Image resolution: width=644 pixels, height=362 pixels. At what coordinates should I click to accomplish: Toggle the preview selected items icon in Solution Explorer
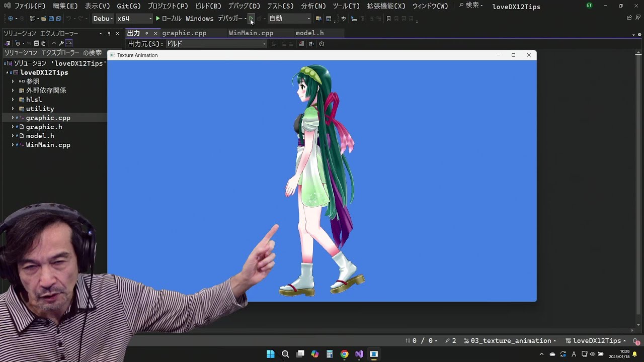click(69, 43)
